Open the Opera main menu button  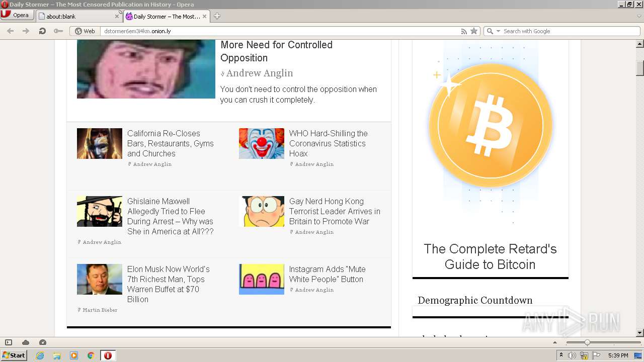click(17, 15)
